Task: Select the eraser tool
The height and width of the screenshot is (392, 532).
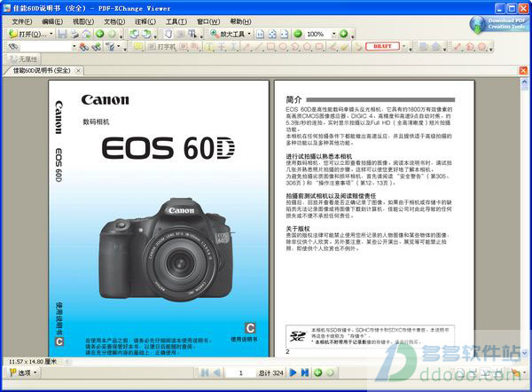Action: pyautogui.click(x=345, y=47)
